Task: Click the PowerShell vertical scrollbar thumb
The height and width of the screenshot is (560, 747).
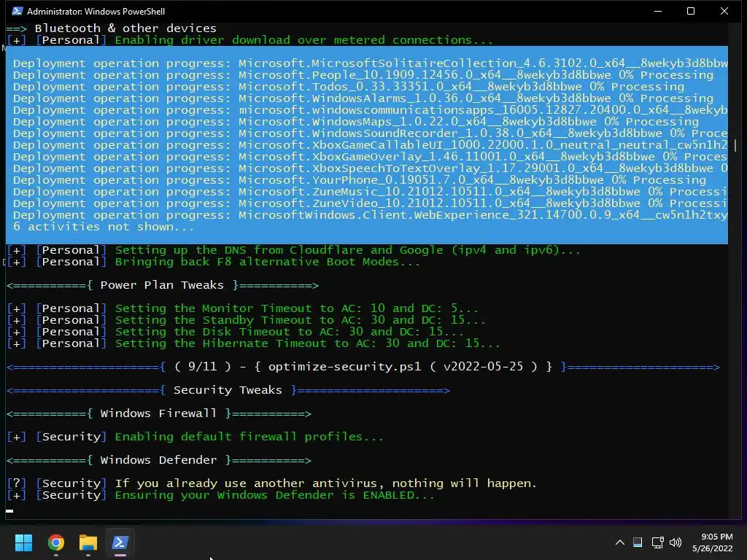Action: [x=735, y=146]
